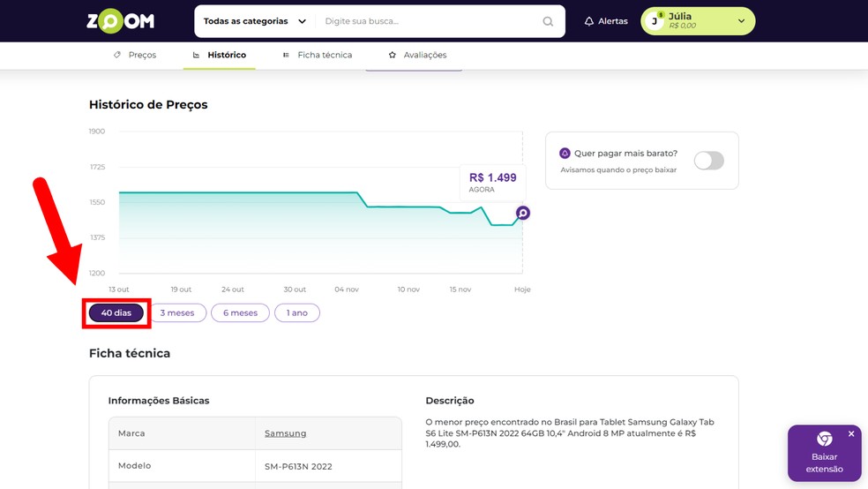Viewport: 868px width, 489px height.
Task: Show 3 meses price history
Action: point(177,312)
